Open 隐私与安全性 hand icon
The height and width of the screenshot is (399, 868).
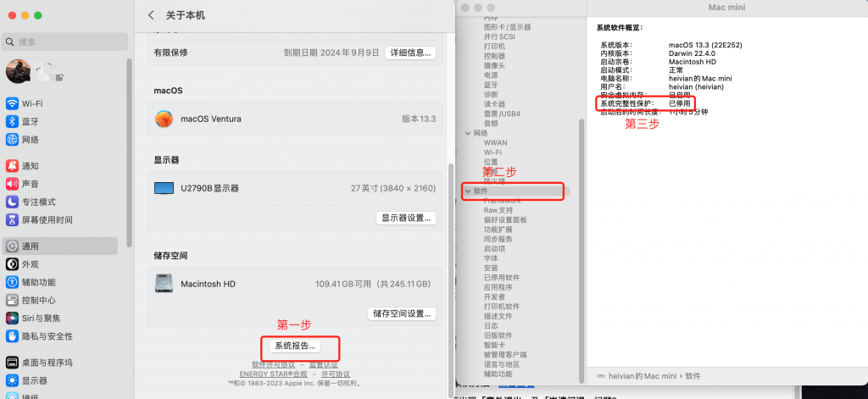coord(12,336)
